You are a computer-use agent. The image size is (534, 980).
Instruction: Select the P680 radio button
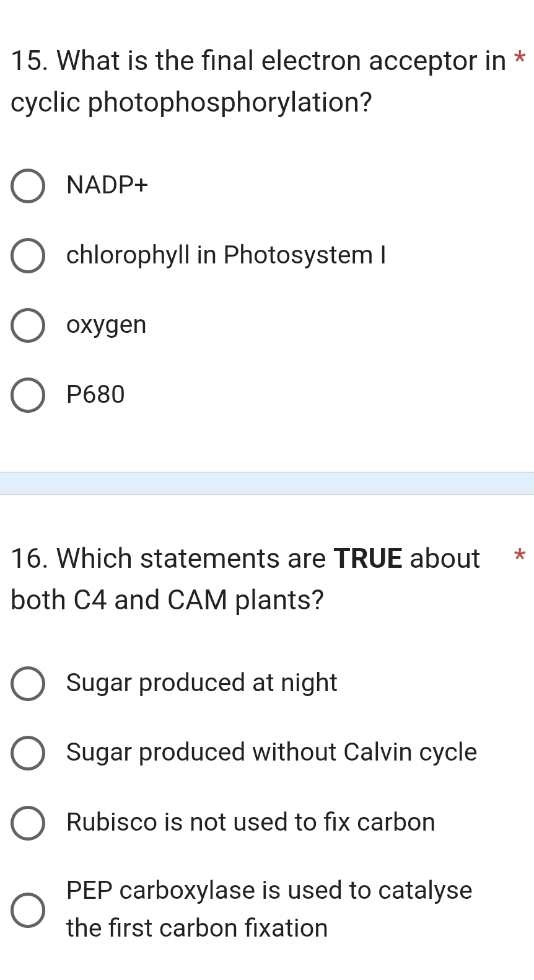coord(27,395)
